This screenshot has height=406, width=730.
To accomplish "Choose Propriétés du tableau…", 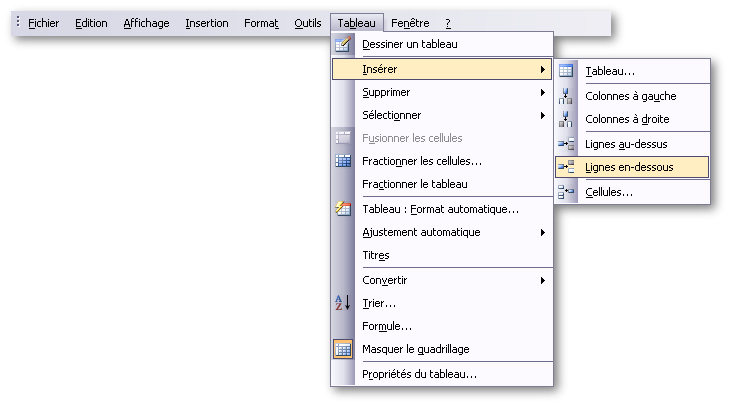I will pos(419,374).
